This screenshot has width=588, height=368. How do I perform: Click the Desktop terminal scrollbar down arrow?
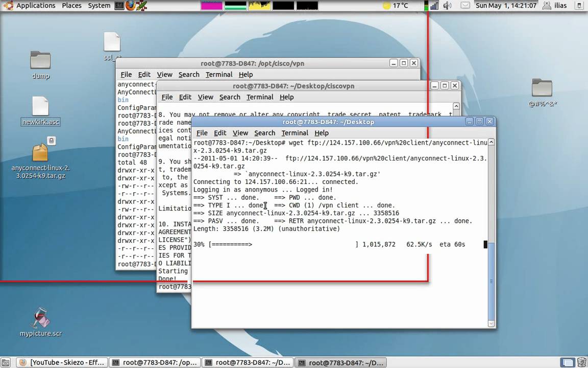click(491, 323)
